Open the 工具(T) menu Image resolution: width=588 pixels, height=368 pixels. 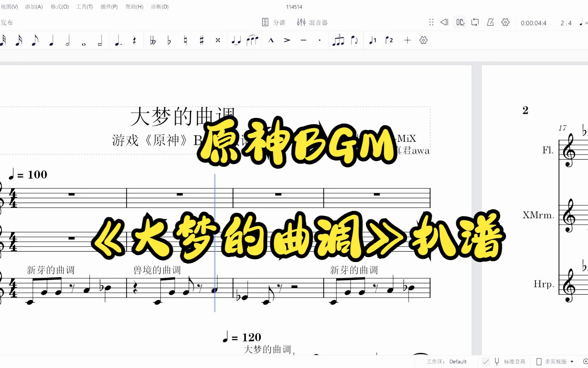(84, 7)
